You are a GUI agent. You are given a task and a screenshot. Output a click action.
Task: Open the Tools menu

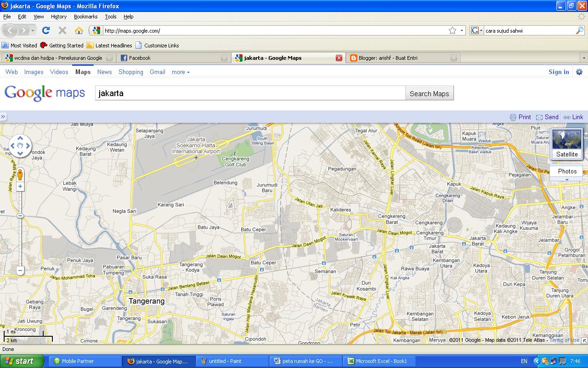(111, 17)
